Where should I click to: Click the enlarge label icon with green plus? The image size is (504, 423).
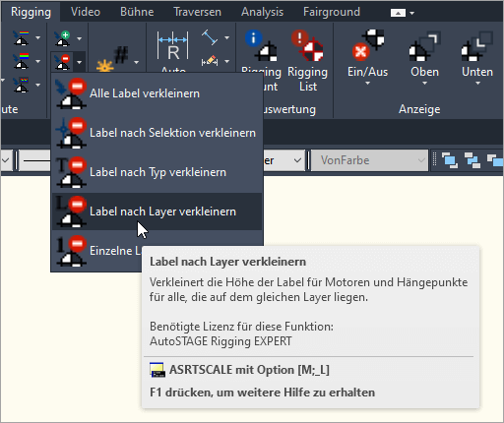click(63, 38)
